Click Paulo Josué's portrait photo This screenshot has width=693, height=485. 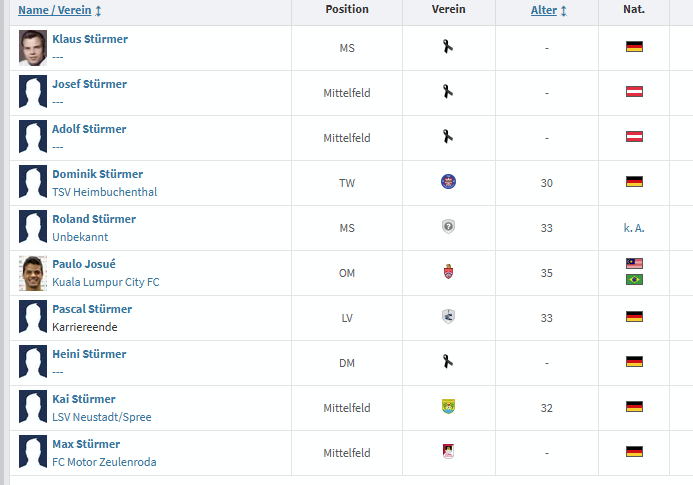pos(33,272)
